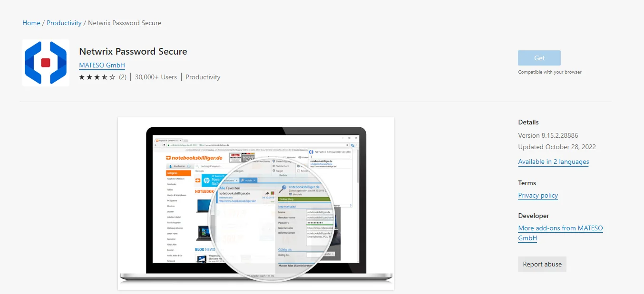The height and width of the screenshot is (294, 644).
Task: Open the MATESO GmbH publisher link
Action: [x=102, y=65]
